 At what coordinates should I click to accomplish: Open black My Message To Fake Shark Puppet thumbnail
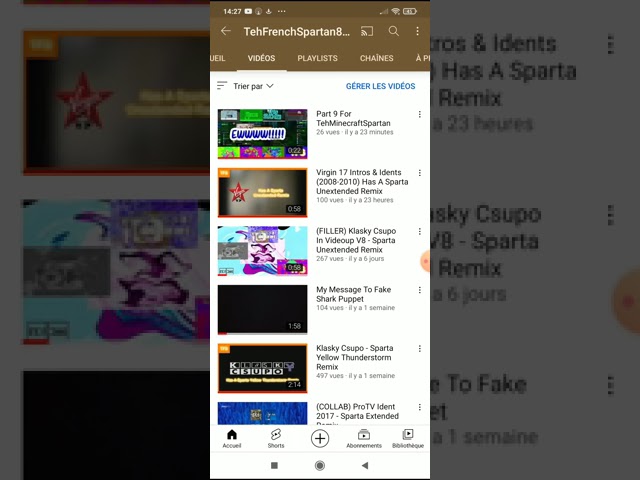click(x=262, y=309)
